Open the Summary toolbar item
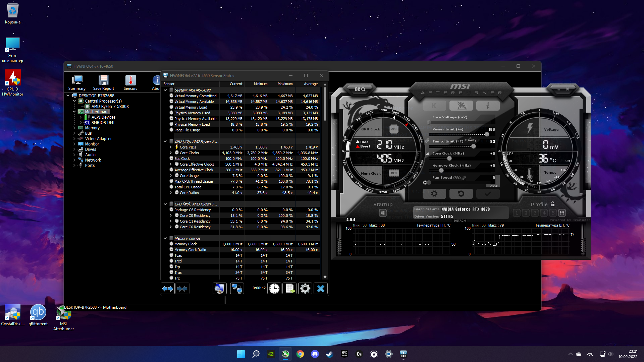The height and width of the screenshot is (362, 644). click(77, 82)
